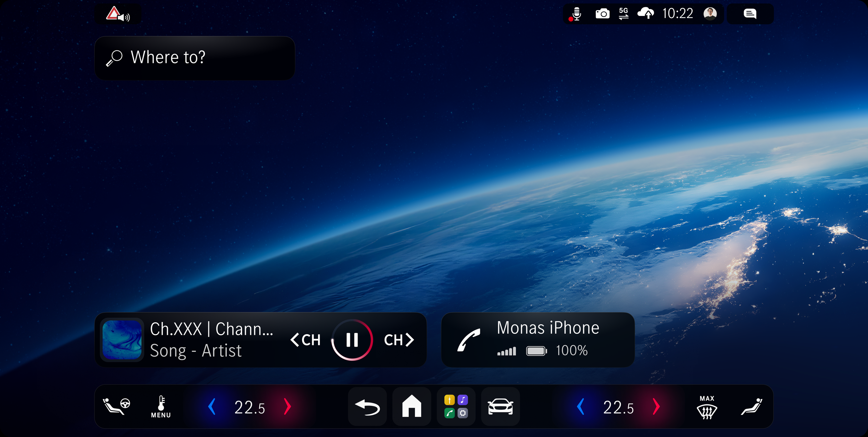The image size is (868, 437).
Task: Open the camera from the status bar
Action: click(x=603, y=14)
